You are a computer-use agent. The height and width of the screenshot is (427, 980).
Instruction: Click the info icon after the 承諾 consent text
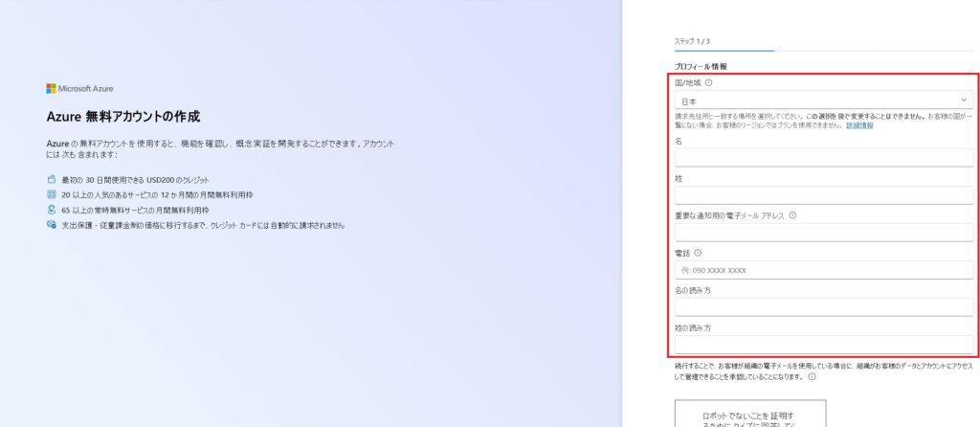[x=812, y=376]
